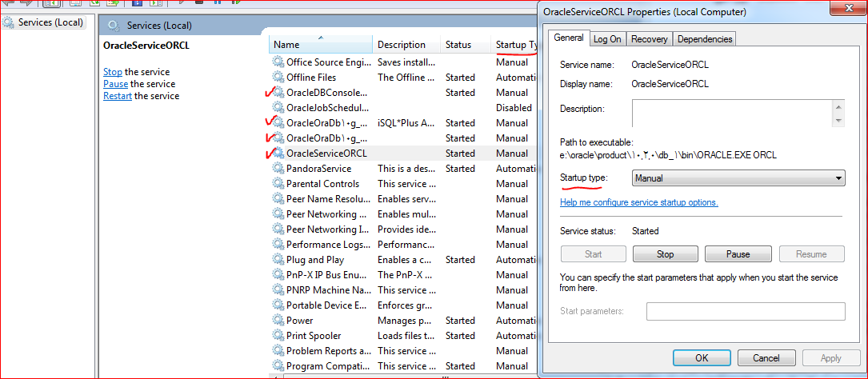Switch to the Log On tab
868x379 pixels.
click(x=606, y=39)
